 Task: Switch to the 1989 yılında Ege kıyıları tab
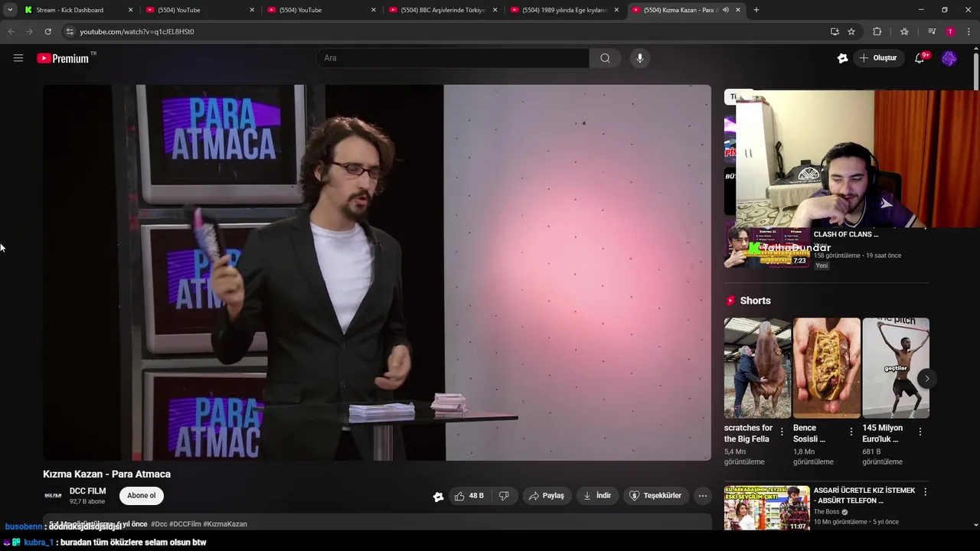564,10
